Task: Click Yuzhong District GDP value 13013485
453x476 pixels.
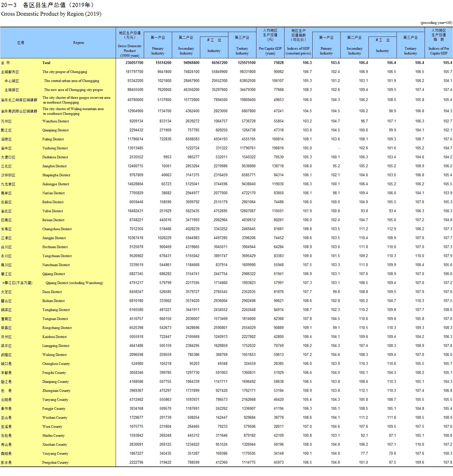Action: pos(135,148)
